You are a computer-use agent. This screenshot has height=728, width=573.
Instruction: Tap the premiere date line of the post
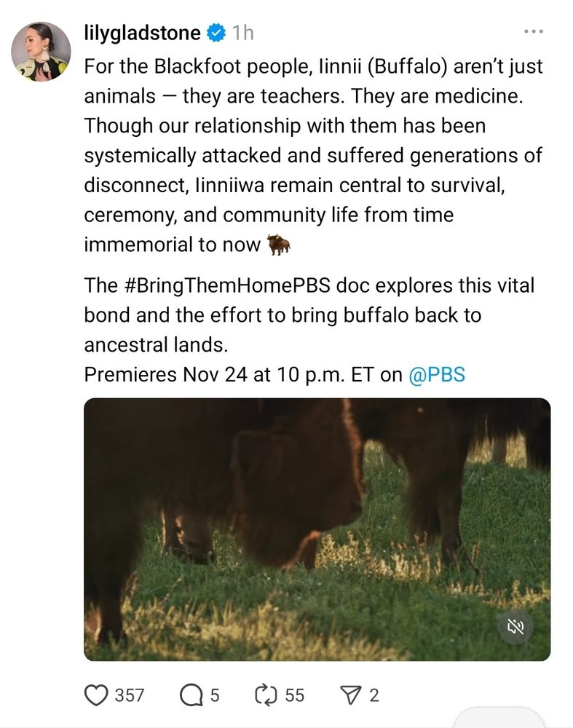coord(274,374)
